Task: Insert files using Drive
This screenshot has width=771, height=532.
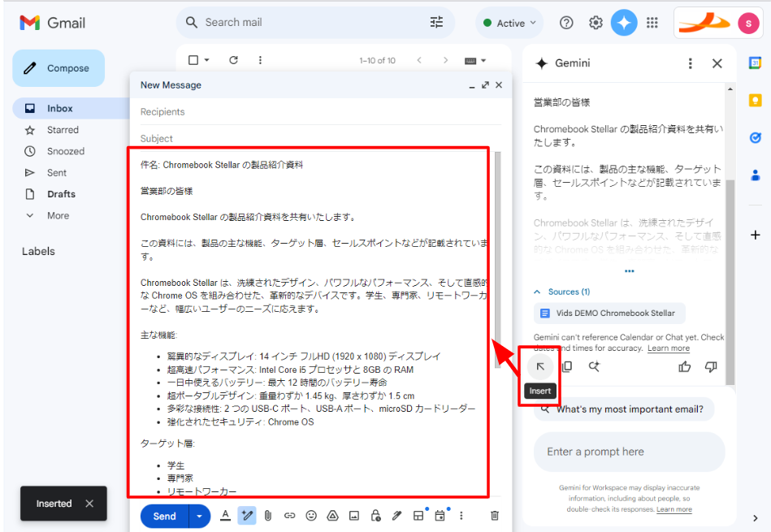Action: click(333, 516)
